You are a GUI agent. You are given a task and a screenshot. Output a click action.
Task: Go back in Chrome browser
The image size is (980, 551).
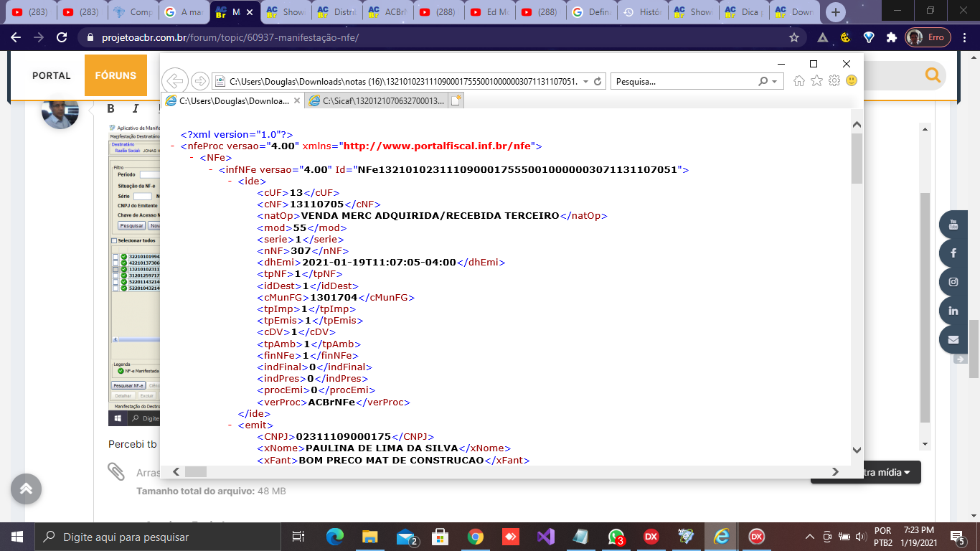click(16, 37)
